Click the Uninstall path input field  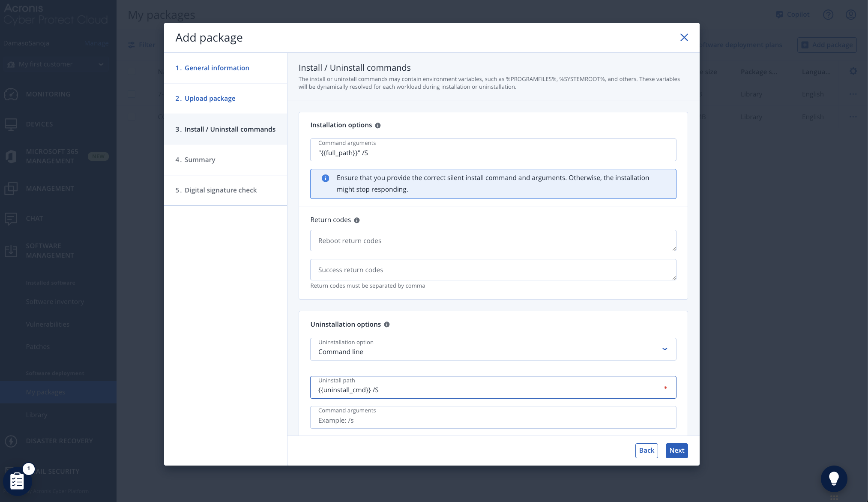pos(488,390)
